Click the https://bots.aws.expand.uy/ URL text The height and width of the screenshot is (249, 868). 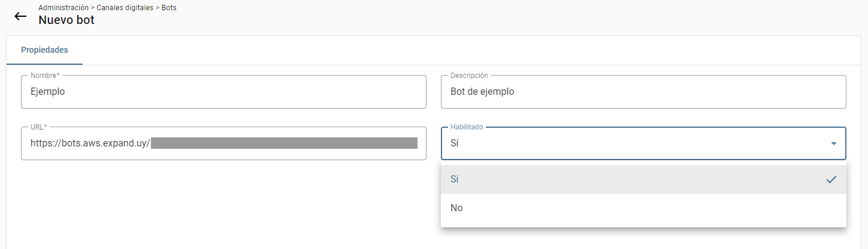(90, 143)
